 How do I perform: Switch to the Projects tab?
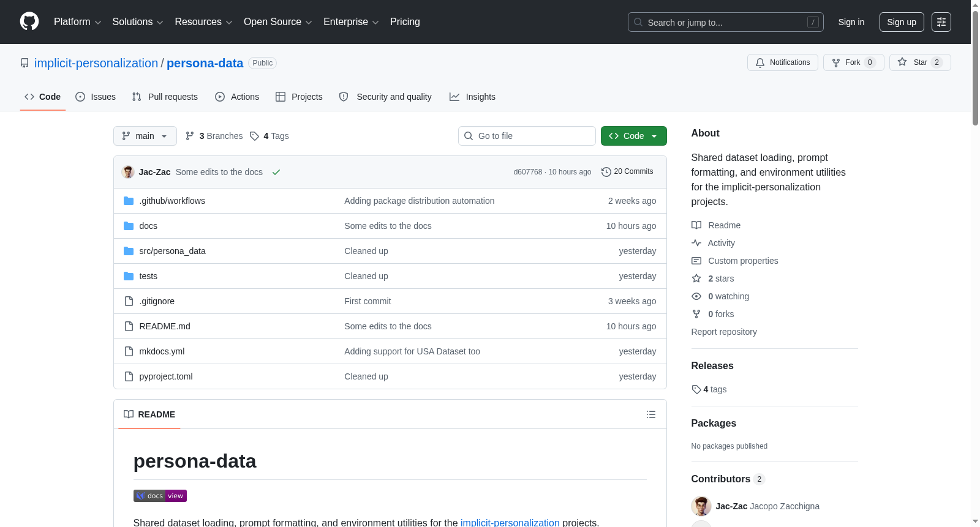tap(299, 97)
